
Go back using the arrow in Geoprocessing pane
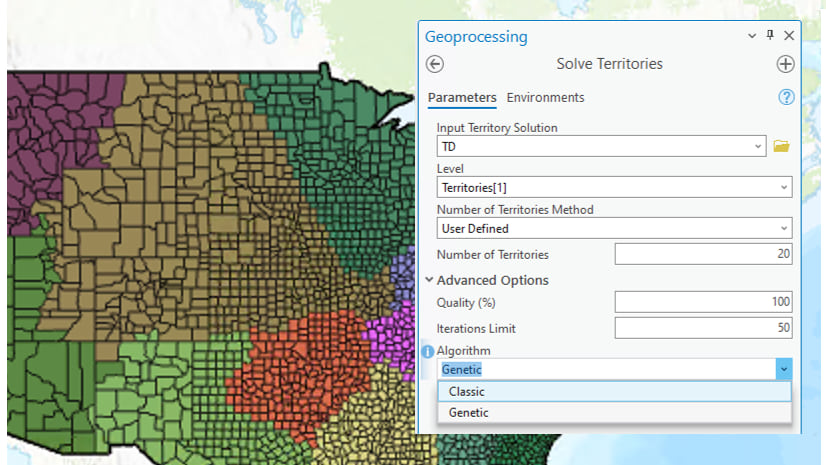point(435,64)
